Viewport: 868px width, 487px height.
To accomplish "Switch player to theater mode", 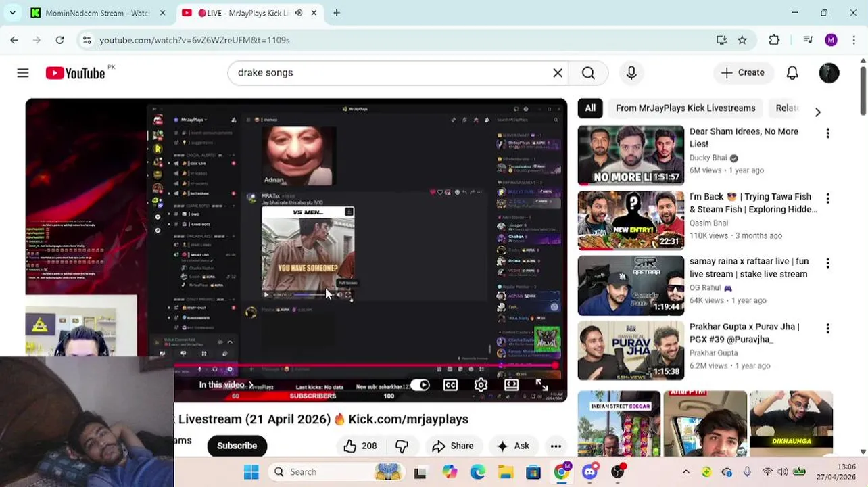I will coord(511,385).
